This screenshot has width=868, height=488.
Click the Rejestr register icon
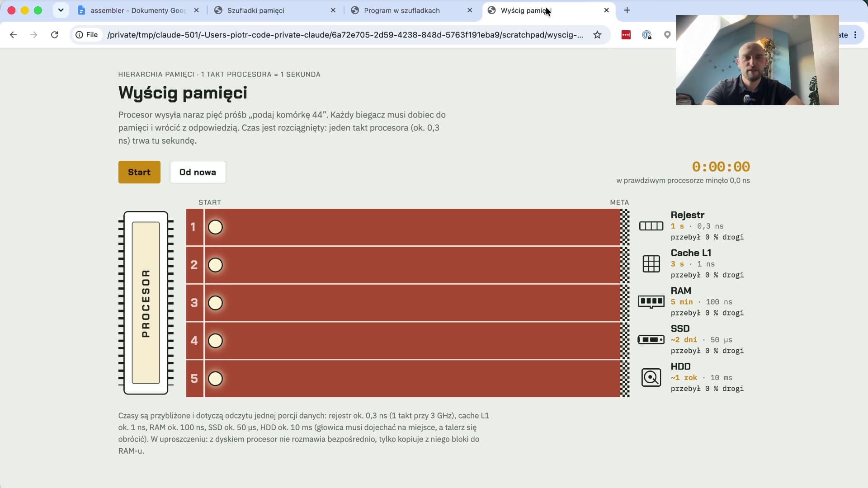pyautogui.click(x=651, y=226)
